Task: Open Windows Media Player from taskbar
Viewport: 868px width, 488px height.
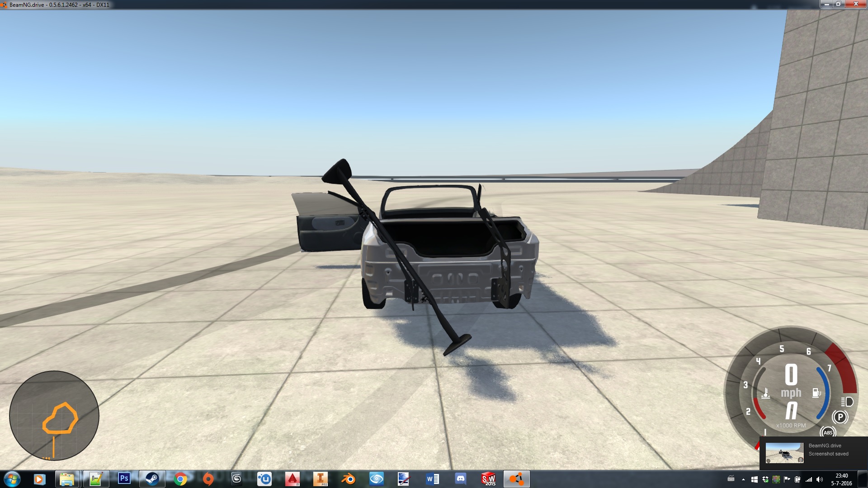Action: pos(39,479)
